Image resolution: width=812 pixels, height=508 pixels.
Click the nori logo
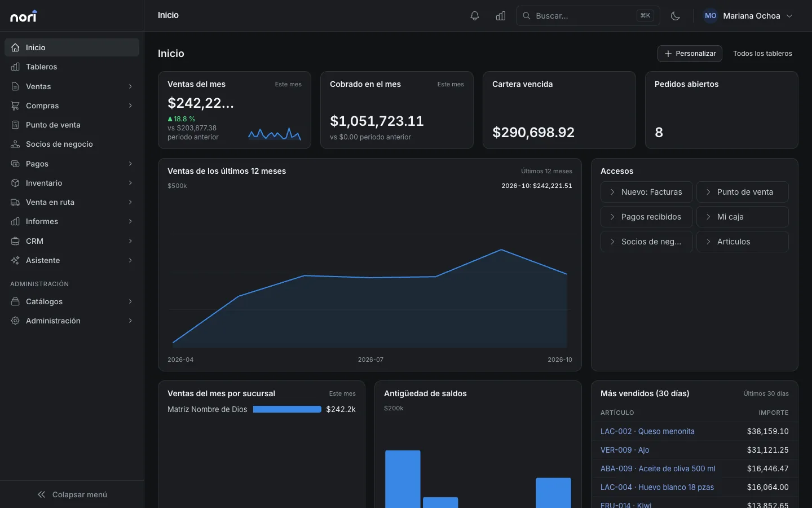pos(24,16)
